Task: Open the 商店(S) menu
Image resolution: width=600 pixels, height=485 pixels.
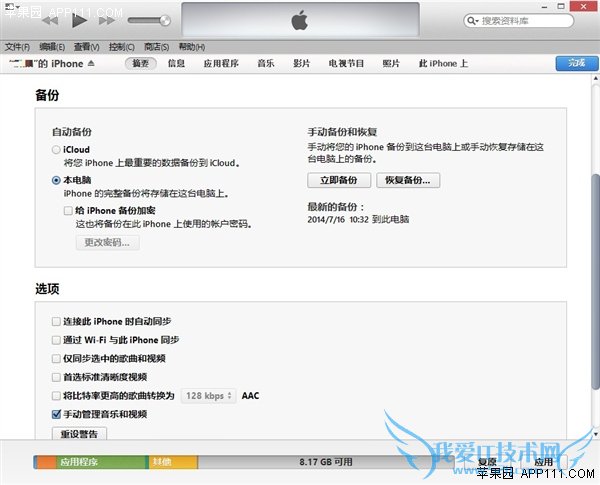Action: tap(157, 47)
